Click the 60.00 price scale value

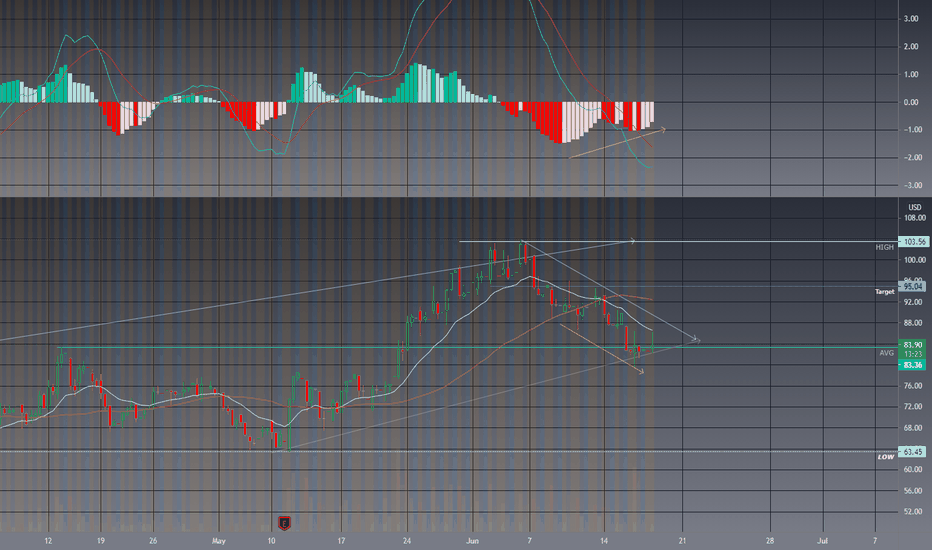(x=913, y=470)
